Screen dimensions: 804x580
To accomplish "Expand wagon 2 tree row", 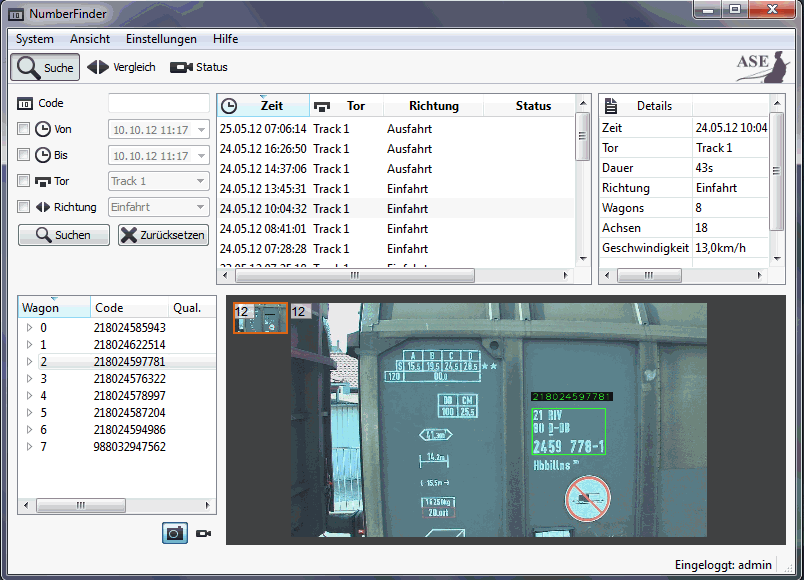I will click(29, 362).
